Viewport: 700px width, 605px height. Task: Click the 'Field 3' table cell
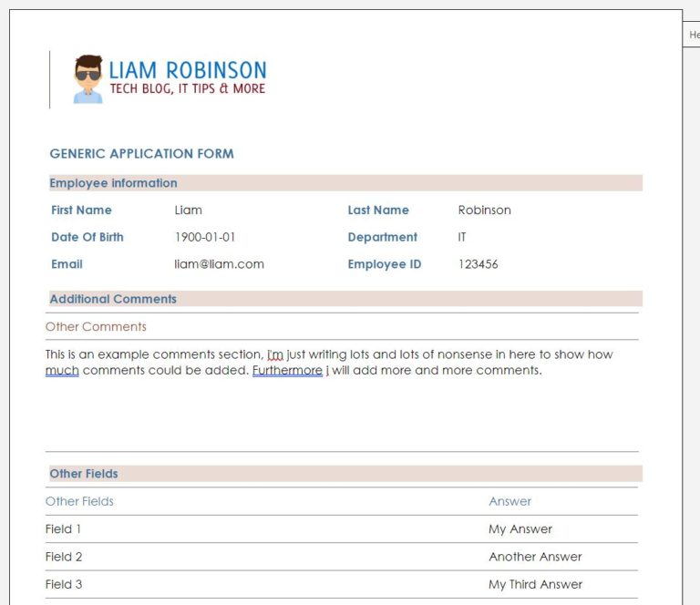coord(64,584)
